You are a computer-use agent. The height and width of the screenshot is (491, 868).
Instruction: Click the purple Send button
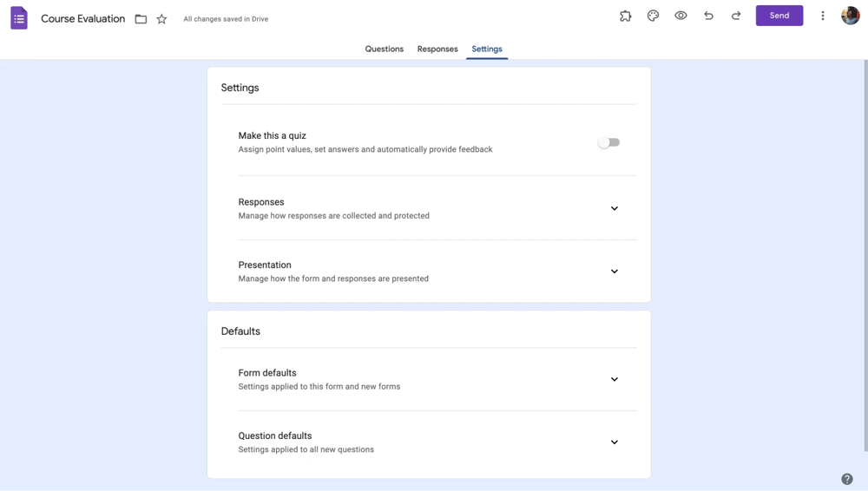click(x=779, y=16)
